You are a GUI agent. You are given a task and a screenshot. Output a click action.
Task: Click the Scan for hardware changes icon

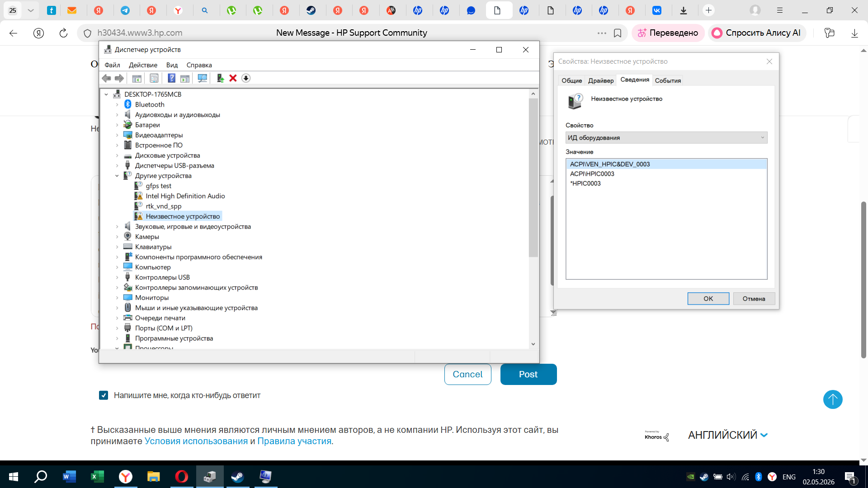pos(202,78)
